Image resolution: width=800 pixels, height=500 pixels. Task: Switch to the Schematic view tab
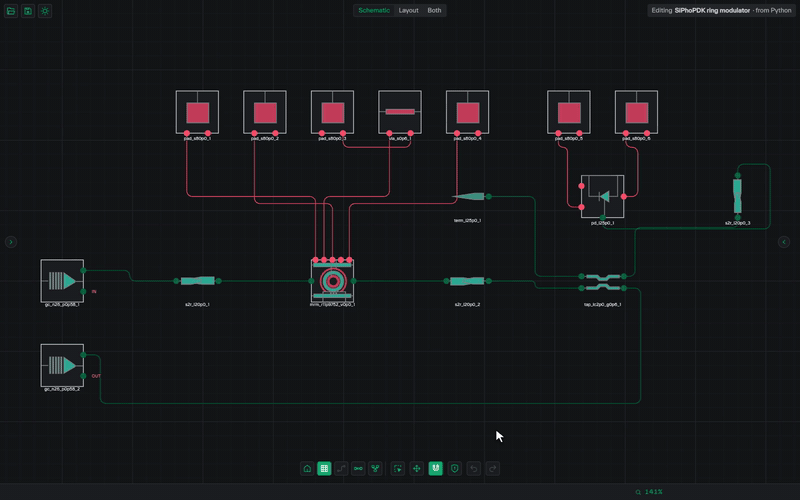374,10
